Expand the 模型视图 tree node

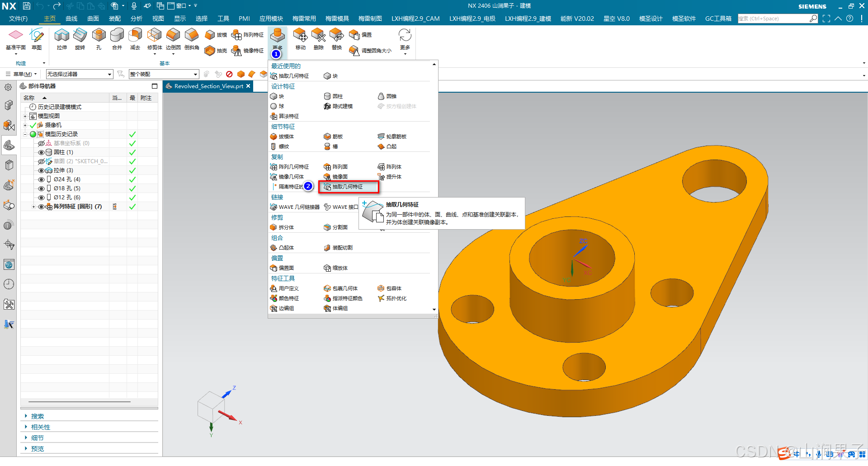25,116
